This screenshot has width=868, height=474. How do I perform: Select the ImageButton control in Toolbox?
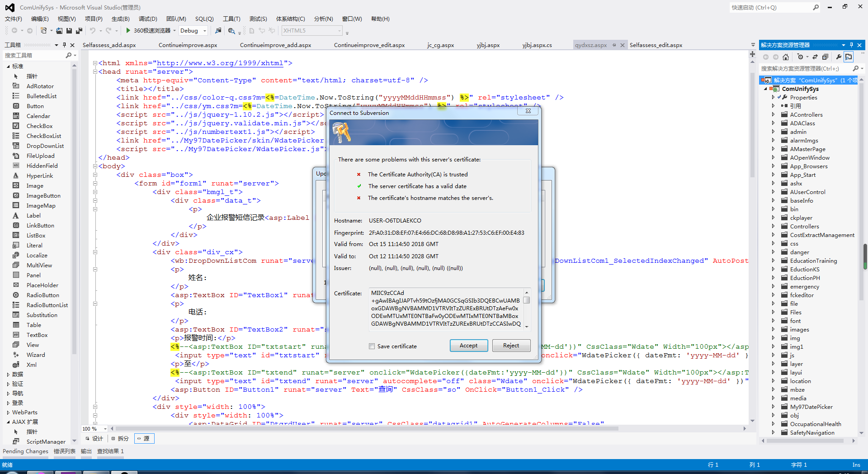point(43,195)
